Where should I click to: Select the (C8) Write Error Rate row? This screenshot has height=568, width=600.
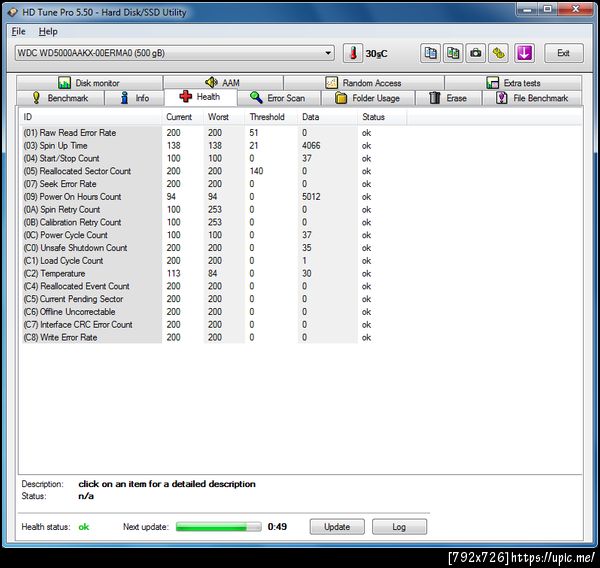214,338
